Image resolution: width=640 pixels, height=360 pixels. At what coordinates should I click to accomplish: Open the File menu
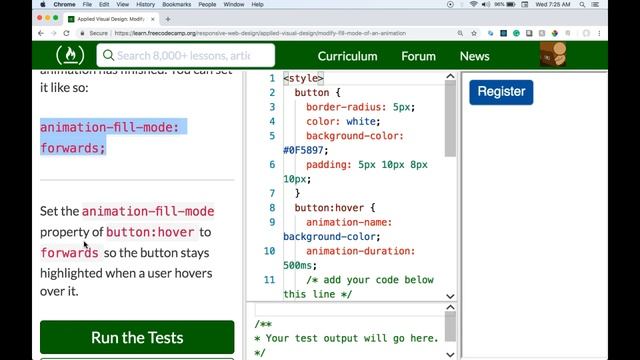(87, 4)
